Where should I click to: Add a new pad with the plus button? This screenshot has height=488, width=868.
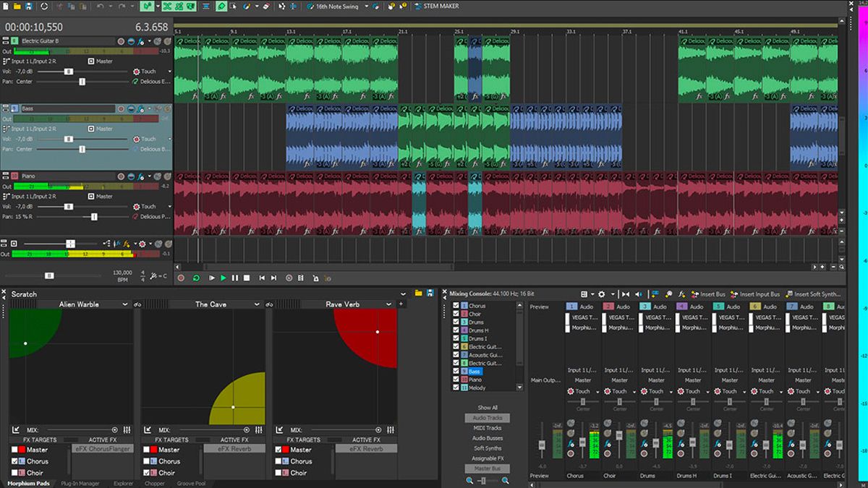click(401, 304)
